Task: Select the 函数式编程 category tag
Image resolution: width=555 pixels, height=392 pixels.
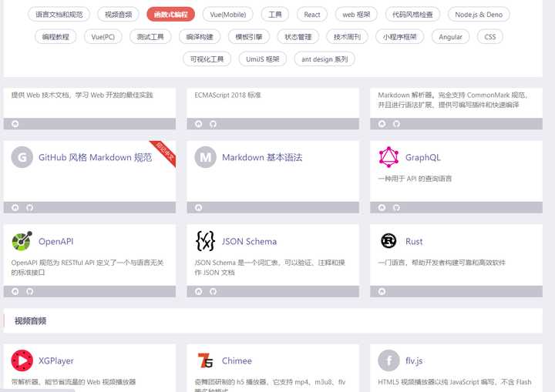Action: [x=170, y=15]
